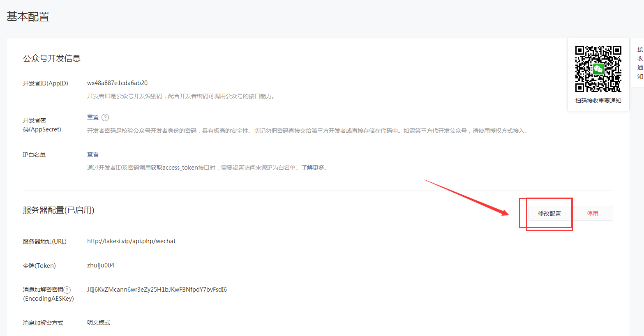Click the 修改配置 button
644x336 pixels.
pyautogui.click(x=549, y=214)
